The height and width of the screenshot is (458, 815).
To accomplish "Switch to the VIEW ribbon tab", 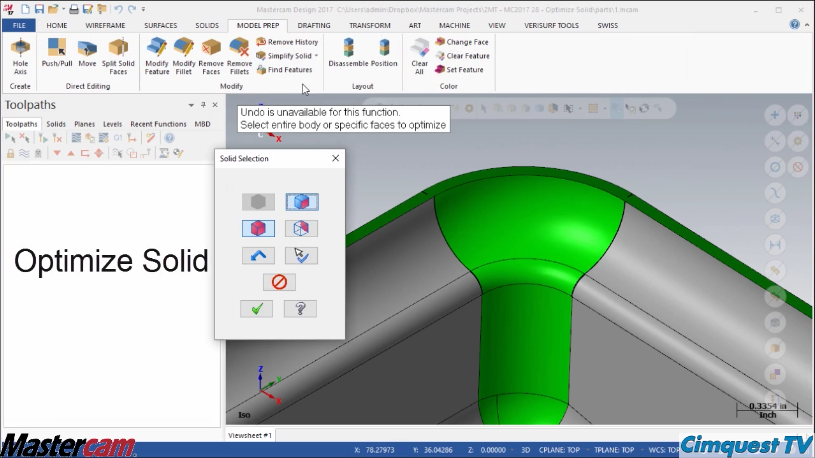I will pos(496,25).
